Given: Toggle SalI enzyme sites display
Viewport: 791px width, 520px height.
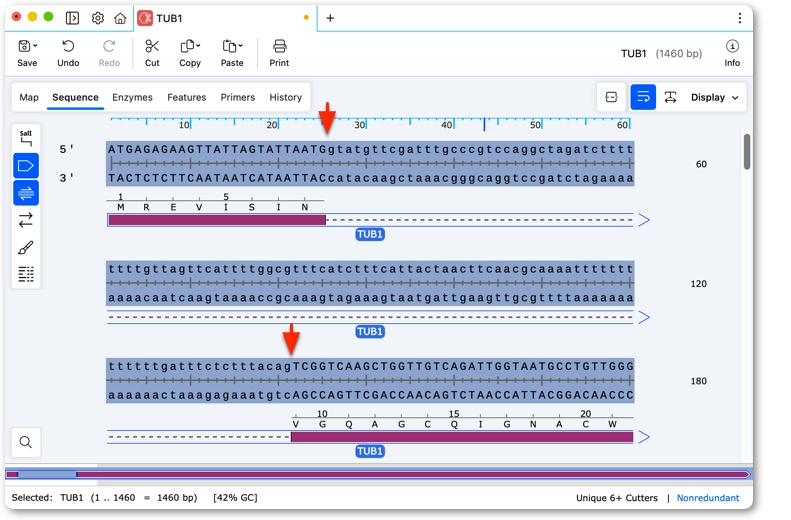Looking at the screenshot, I should (26, 138).
